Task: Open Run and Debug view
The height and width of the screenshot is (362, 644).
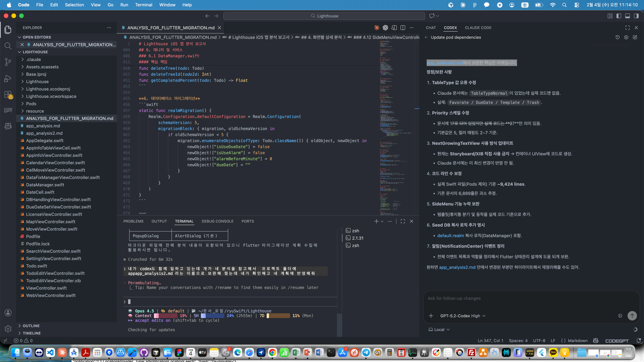Action: (x=8, y=78)
